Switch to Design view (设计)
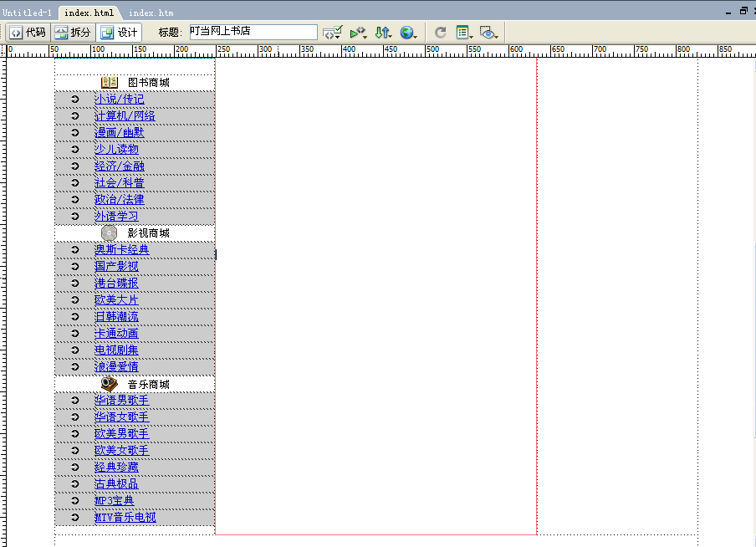756x547 pixels. pos(119,33)
